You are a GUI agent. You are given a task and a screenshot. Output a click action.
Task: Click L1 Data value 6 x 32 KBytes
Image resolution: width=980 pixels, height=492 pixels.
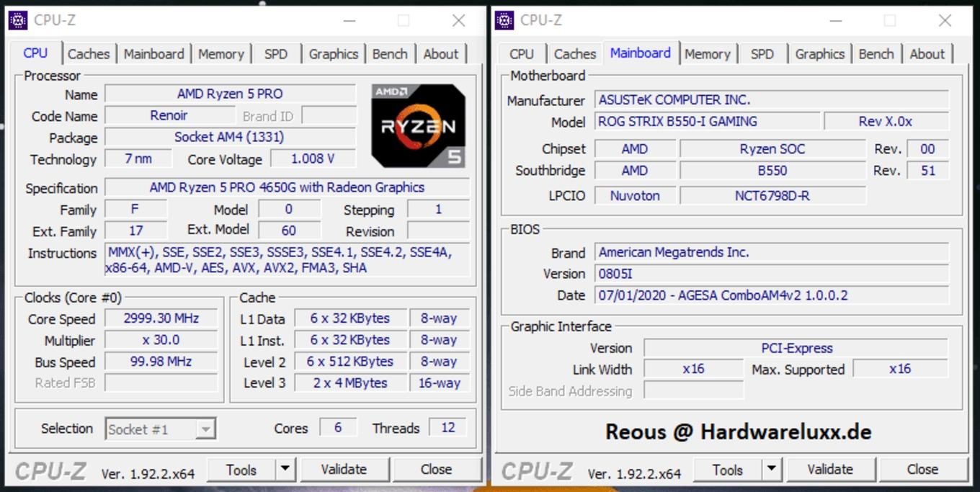[x=349, y=318]
